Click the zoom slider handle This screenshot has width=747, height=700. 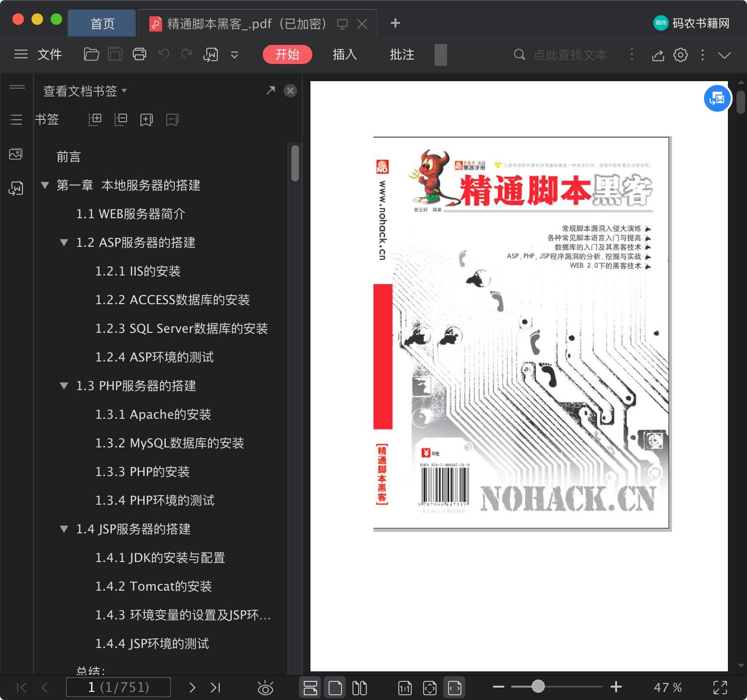(538, 687)
